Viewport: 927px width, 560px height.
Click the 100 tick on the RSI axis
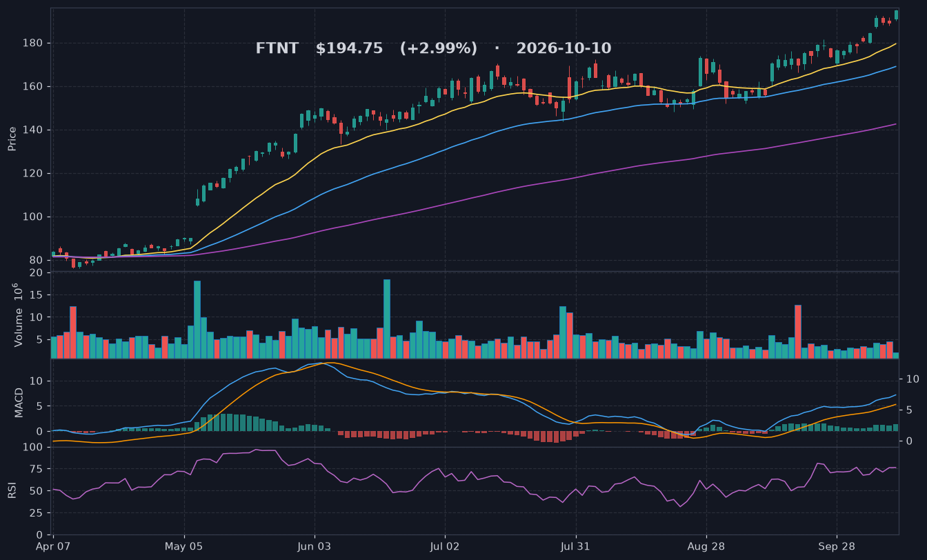[x=33, y=448]
